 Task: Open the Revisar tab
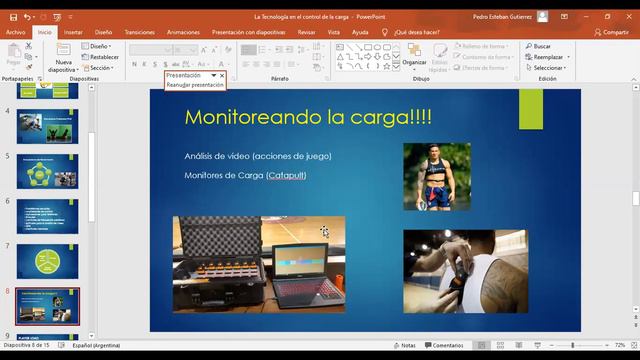click(x=306, y=32)
